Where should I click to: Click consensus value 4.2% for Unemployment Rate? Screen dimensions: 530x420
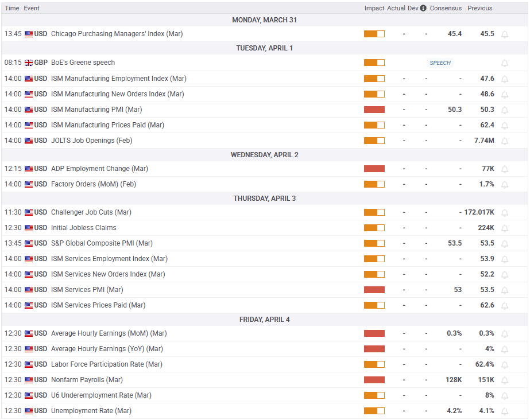pyautogui.click(x=454, y=411)
